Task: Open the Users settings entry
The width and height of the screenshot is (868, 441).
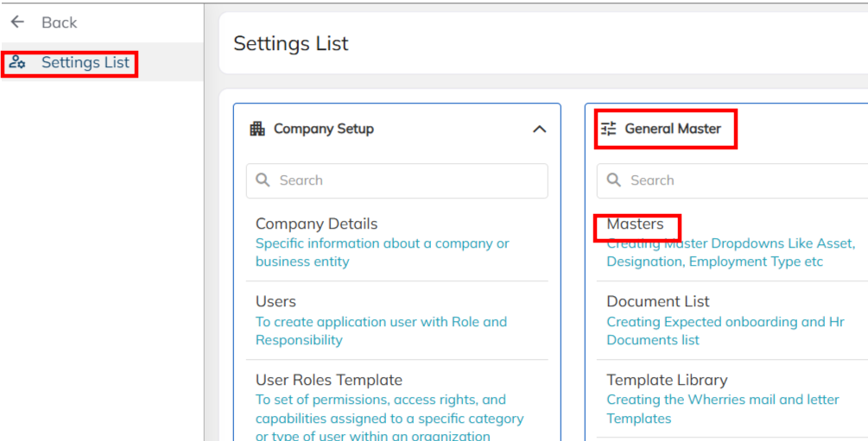Action: click(276, 301)
